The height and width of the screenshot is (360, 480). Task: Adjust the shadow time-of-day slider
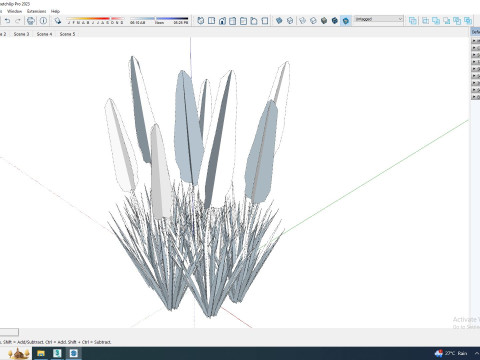point(159,21)
